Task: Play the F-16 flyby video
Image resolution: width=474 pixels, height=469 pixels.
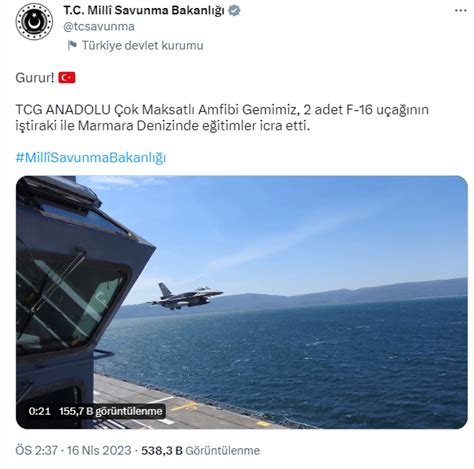Action: click(242, 302)
